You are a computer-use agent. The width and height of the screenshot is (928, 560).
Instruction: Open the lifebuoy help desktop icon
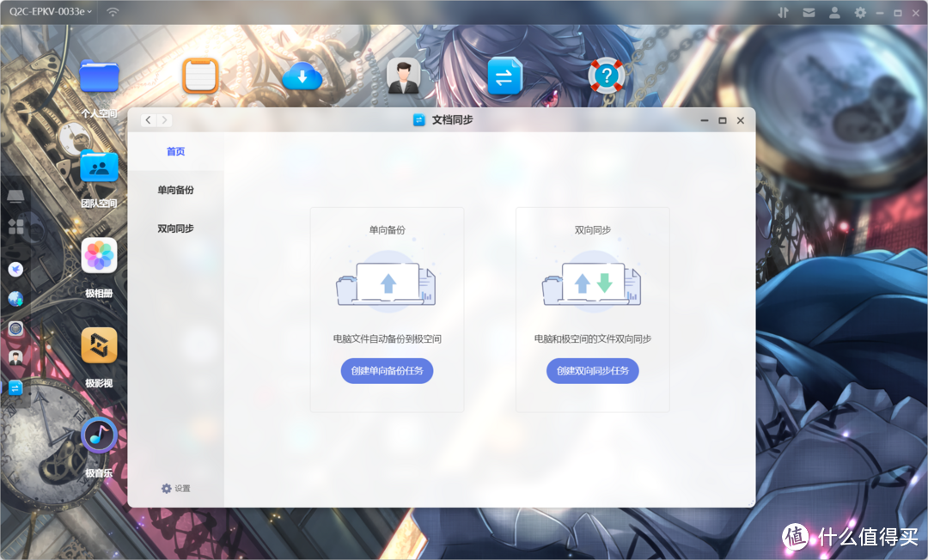(606, 76)
